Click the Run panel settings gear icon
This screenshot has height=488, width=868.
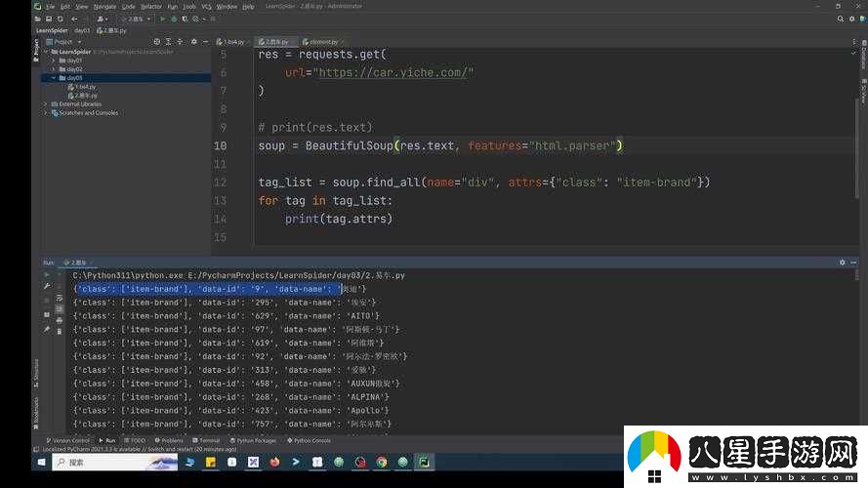coord(842,263)
